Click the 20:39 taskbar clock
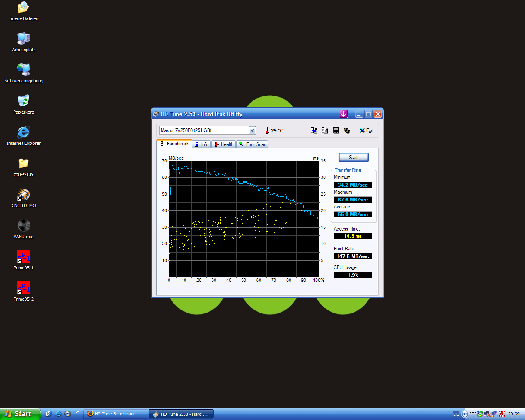Image resolution: width=525 pixels, height=420 pixels. (x=514, y=414)
